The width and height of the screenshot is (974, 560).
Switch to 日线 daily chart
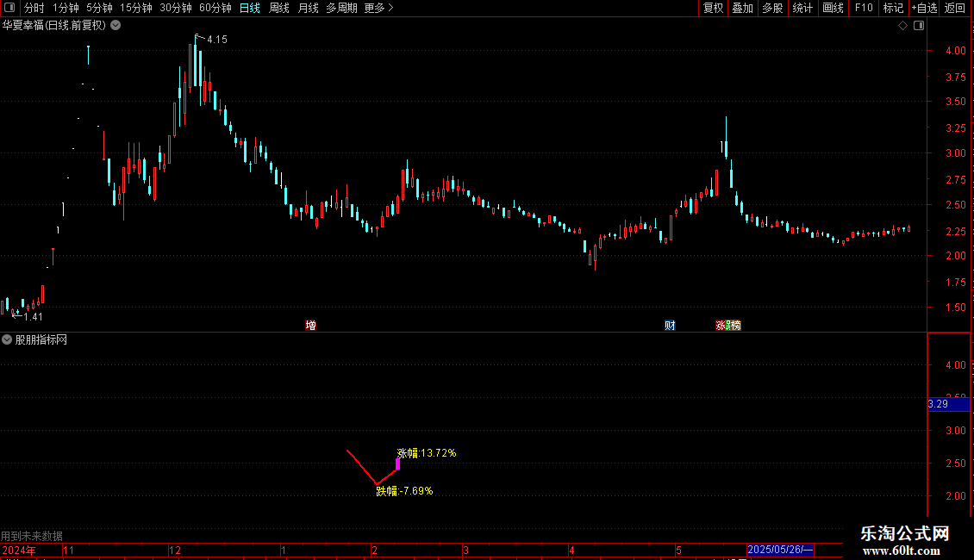pos(250,8)
